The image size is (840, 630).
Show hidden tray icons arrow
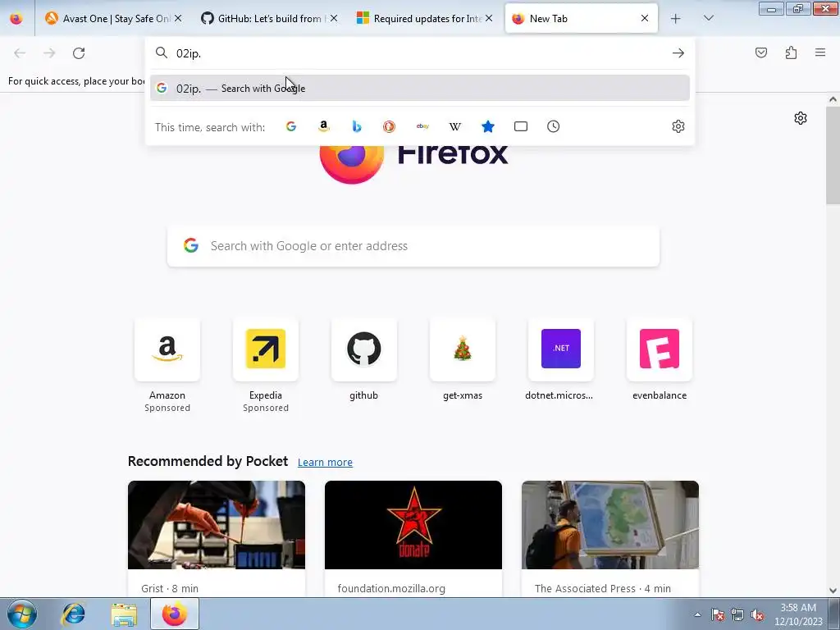(x=697, y=614)
